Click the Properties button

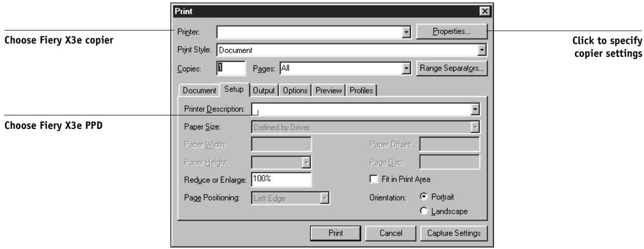452,31
